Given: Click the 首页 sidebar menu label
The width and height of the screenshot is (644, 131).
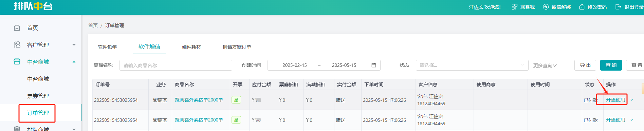Looking at the screenshot, I should pyautogui.click(x=33, y=28).
